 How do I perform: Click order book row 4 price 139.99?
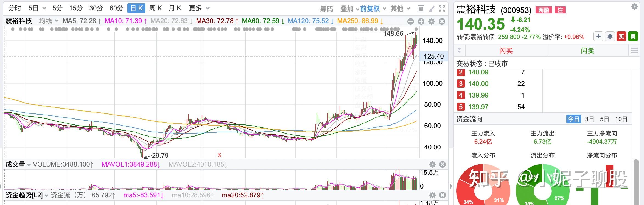(478, 95)
